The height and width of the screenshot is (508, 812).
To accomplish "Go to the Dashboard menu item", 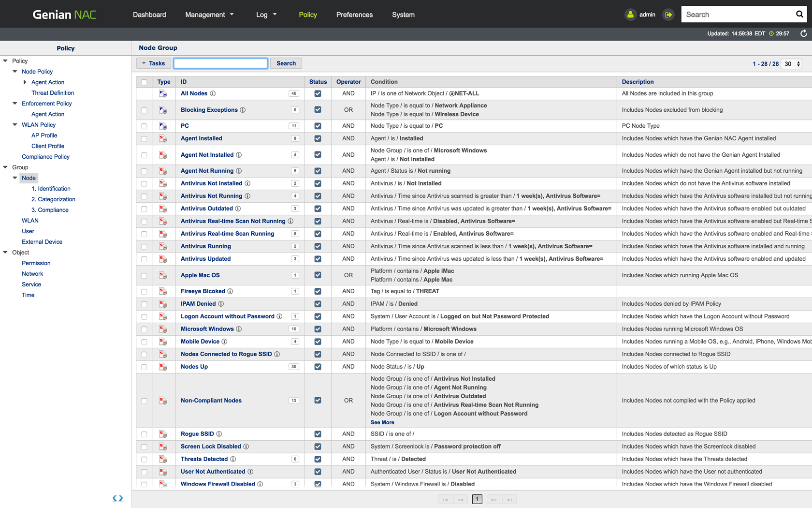I will tap(149, 15).
